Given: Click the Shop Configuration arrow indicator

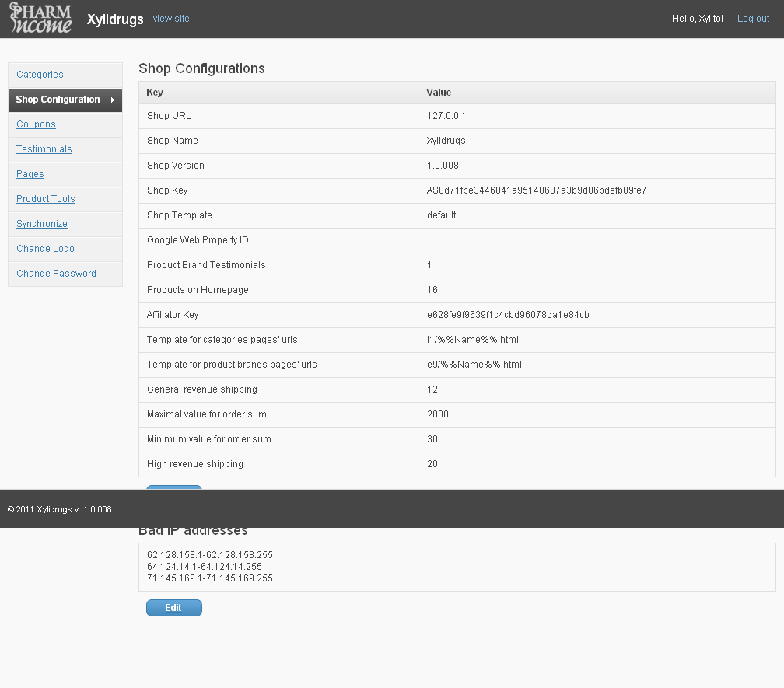Looking at the screenshot, I should [x=113, y=100].
